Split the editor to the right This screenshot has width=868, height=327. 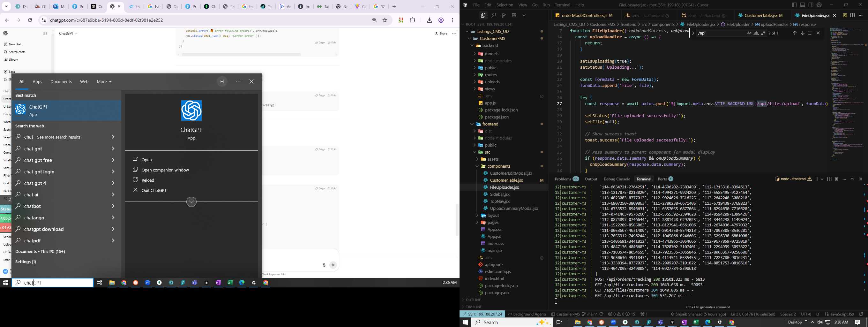(x=852, y=15)
